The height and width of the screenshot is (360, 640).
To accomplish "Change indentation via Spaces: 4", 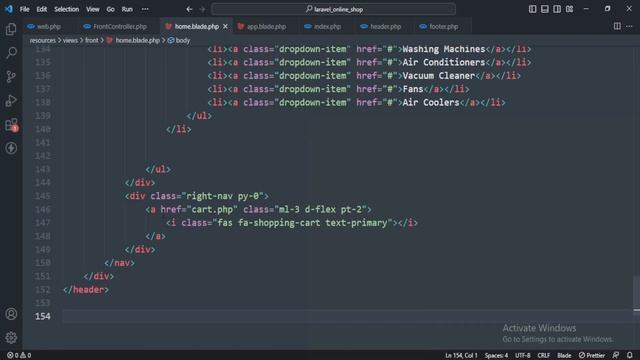I will pos(496,355).
